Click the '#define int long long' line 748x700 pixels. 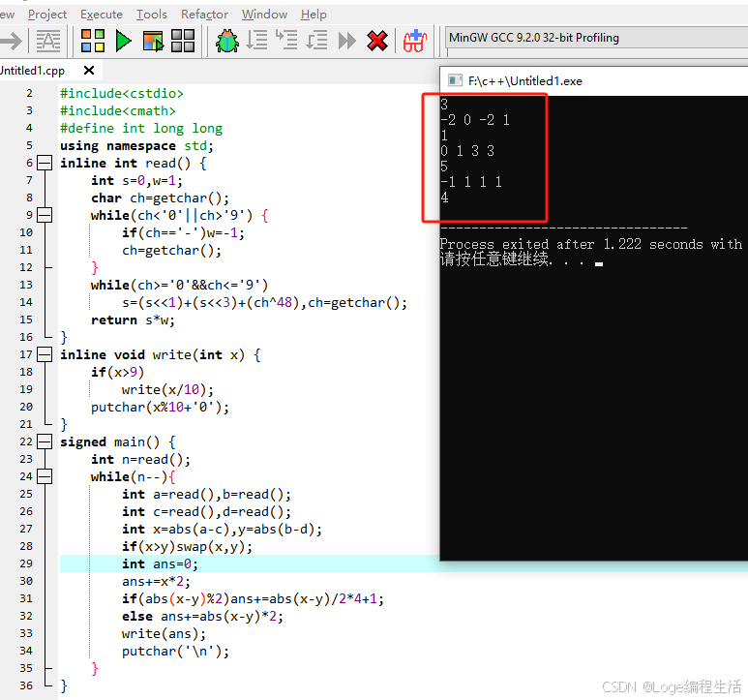tap(141, 129)
